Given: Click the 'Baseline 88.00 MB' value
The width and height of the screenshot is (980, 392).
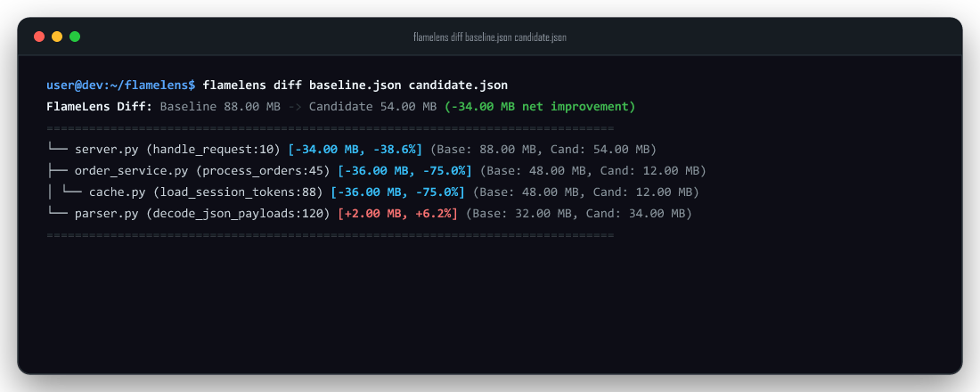Looking at the screenshot, I should click(x=220, y=106).
